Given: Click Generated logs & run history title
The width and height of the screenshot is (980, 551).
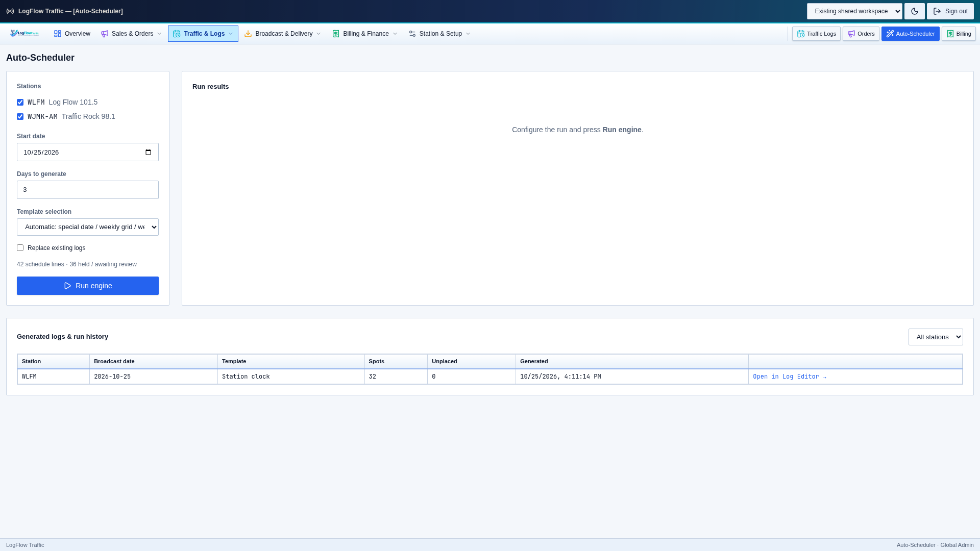Looking at the screenshot, I should pyautogui.click(x=62, y=337).
